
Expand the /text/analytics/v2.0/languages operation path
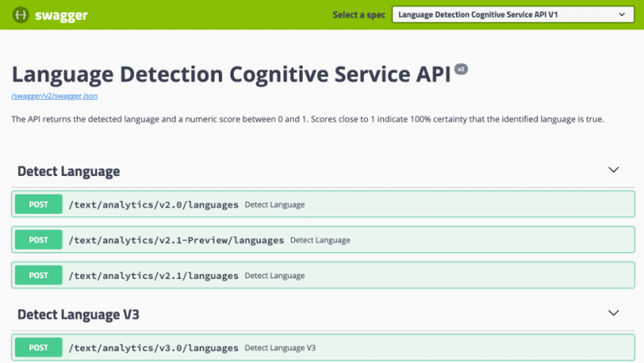click(153, 205)
